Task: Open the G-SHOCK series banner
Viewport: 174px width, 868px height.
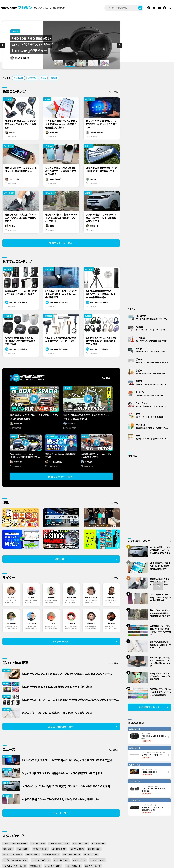Action: click(61, 539)
